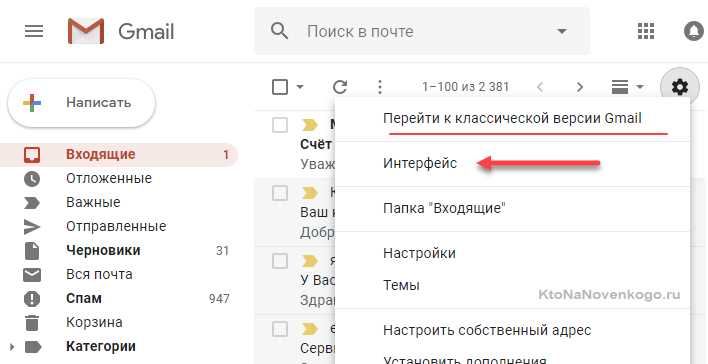Click the Gmail wordmark text
This screenshot has height=364, width=708.
(x=146, y=32)
